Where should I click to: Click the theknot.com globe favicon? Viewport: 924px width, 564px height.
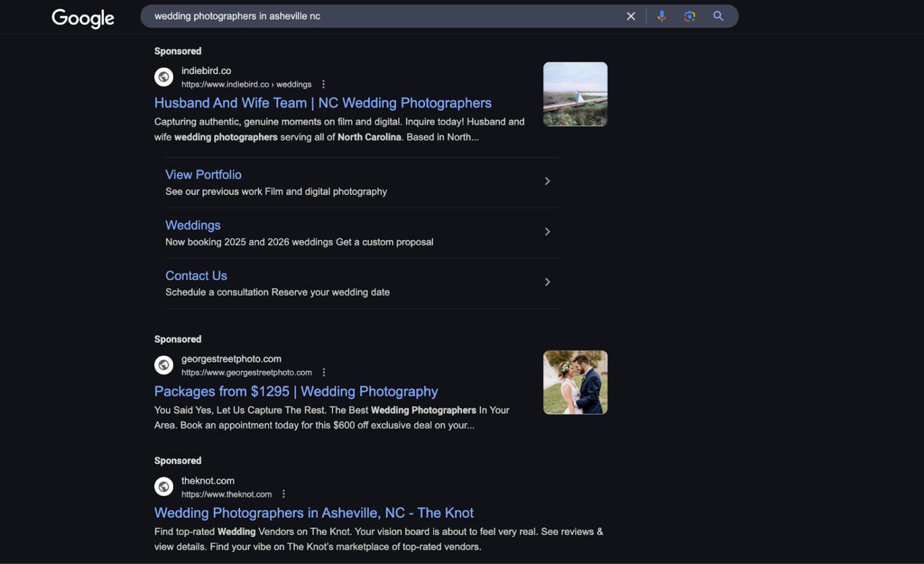click(164, 487)
